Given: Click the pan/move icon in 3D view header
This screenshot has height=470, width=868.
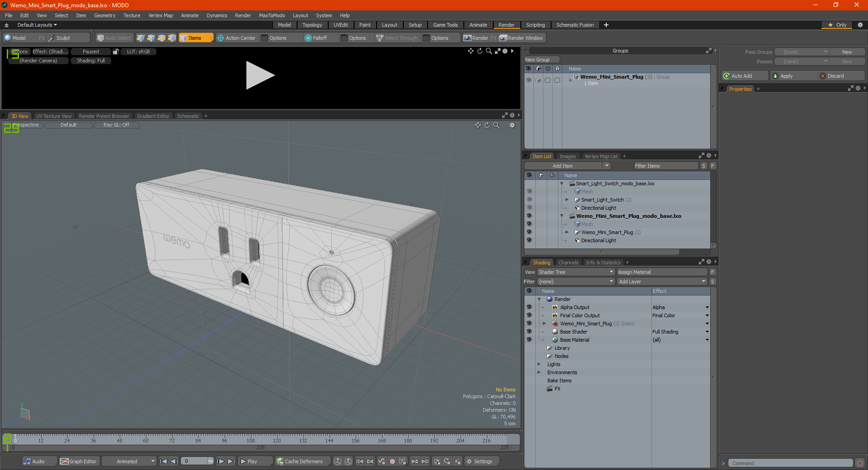Looking at the screenshot, I should pyautogui.click(x=478, y=125).
